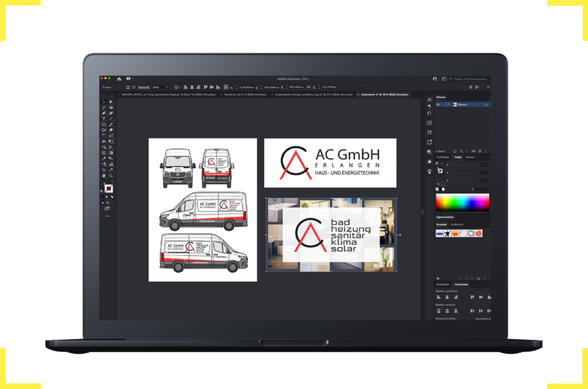The height and width of the screenshot is (389, 588).
Task: Click the Ebenen panel tab
Action: (440, 97)
